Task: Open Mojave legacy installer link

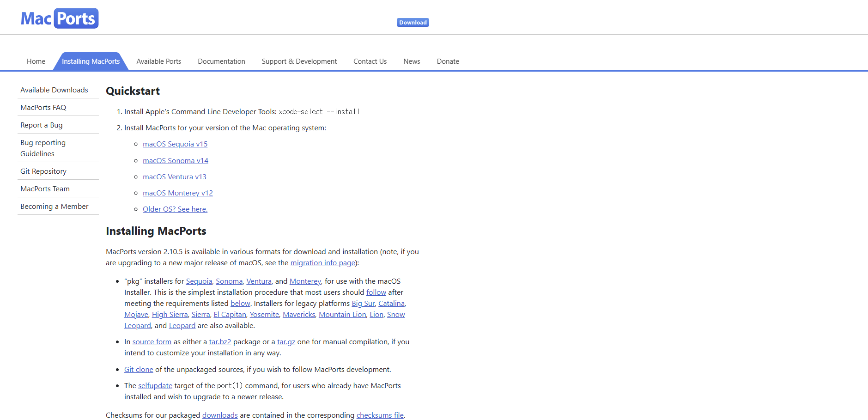Action: pyautogui.click(x=136, y=315)
